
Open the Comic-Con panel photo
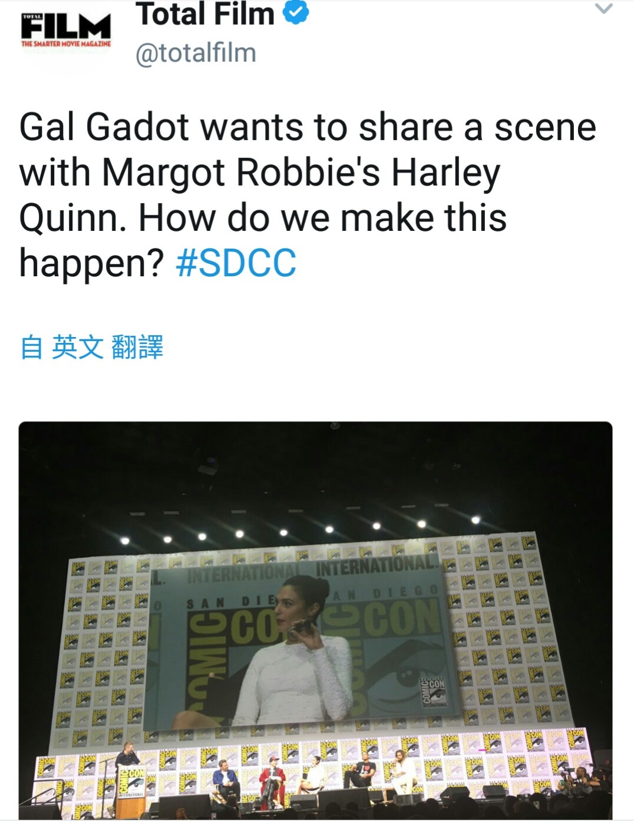point(316,620)
